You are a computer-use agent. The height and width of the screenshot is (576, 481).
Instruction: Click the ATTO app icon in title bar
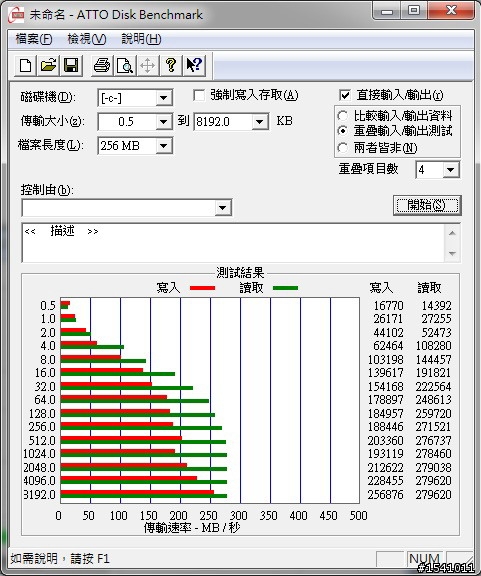click(16, 15)
